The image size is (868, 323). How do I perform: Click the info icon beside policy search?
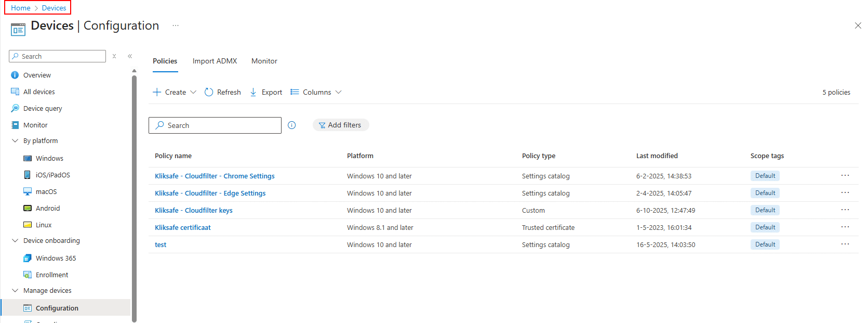292,125
